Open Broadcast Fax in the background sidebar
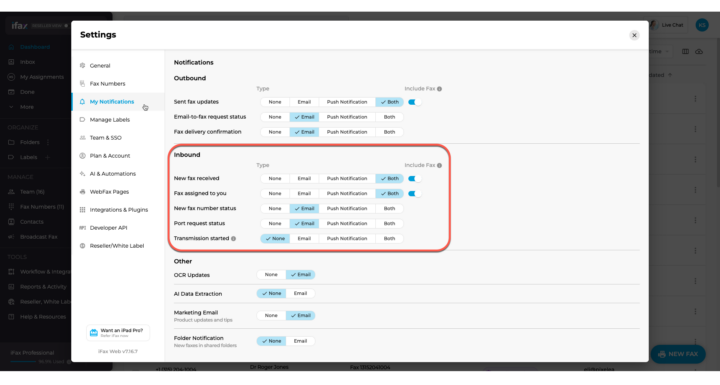This screenshot has height=385, width=720. tap(38, 237)
